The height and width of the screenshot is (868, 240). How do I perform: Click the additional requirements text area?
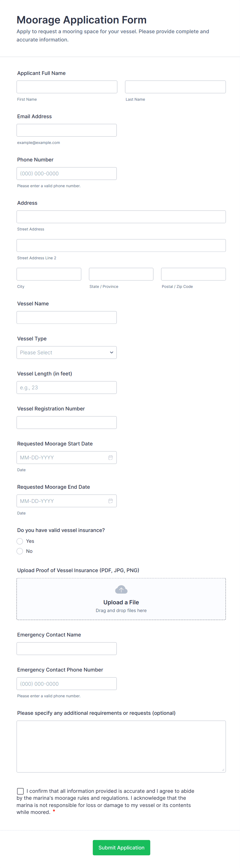coord(121,746)
